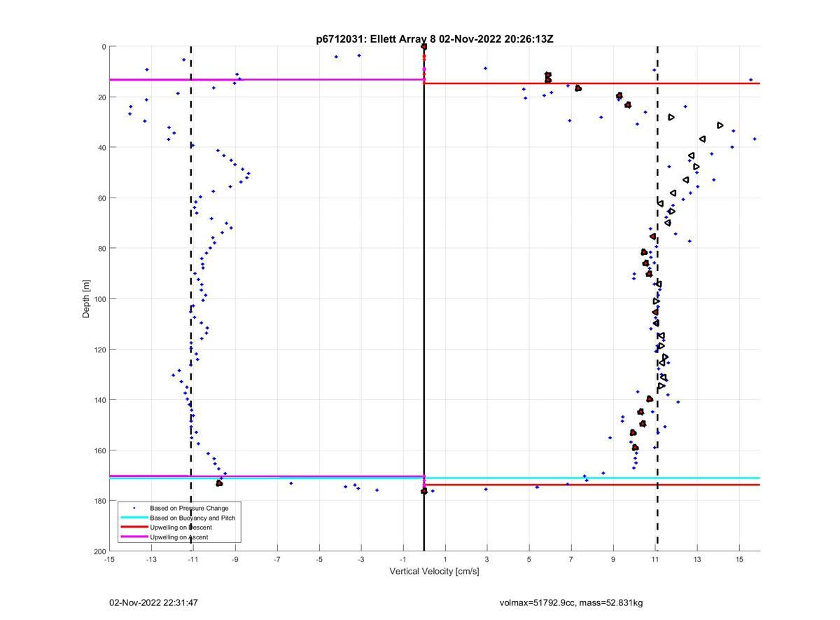Click y-axis tick label '0'
Image resolution: width=840 pixels, height=620 pixels.
(104, 47)
